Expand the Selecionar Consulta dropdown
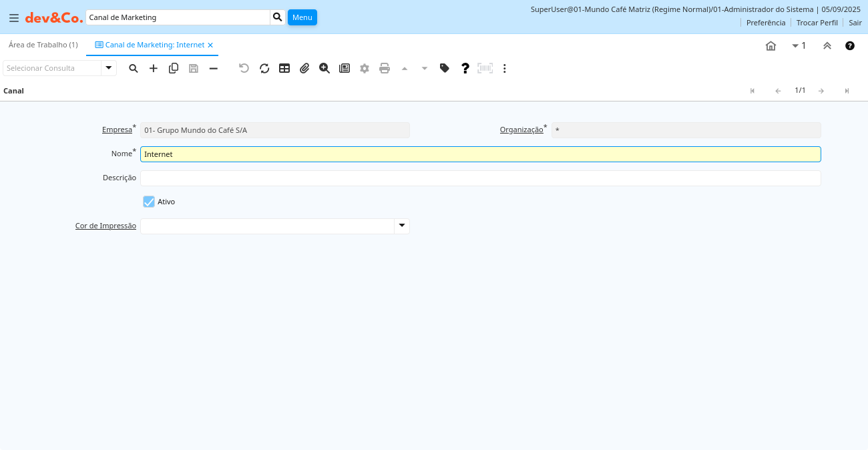The height and width of the screenshot is (450, 868). [x=109, y=68]
